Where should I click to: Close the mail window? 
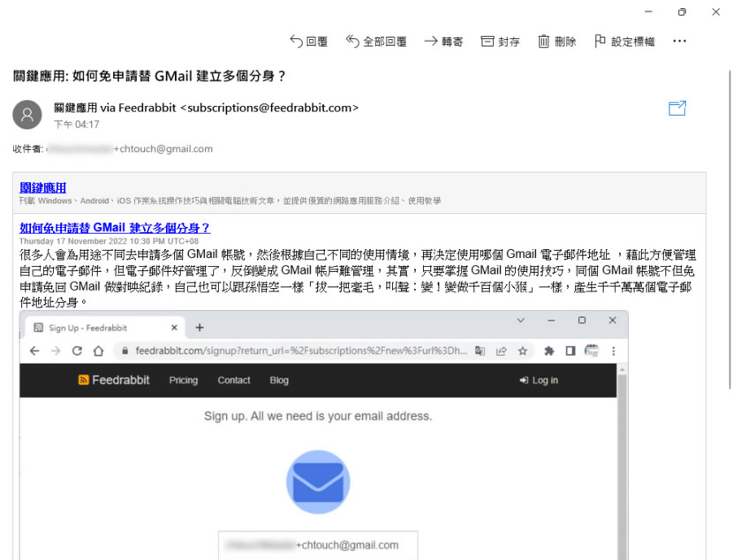(x=715, y=11)
